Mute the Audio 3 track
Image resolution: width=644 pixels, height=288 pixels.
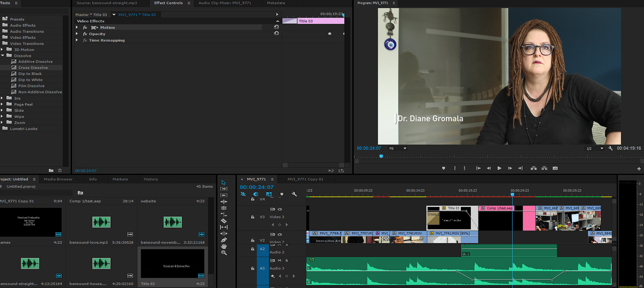click(x=280, y=261)
